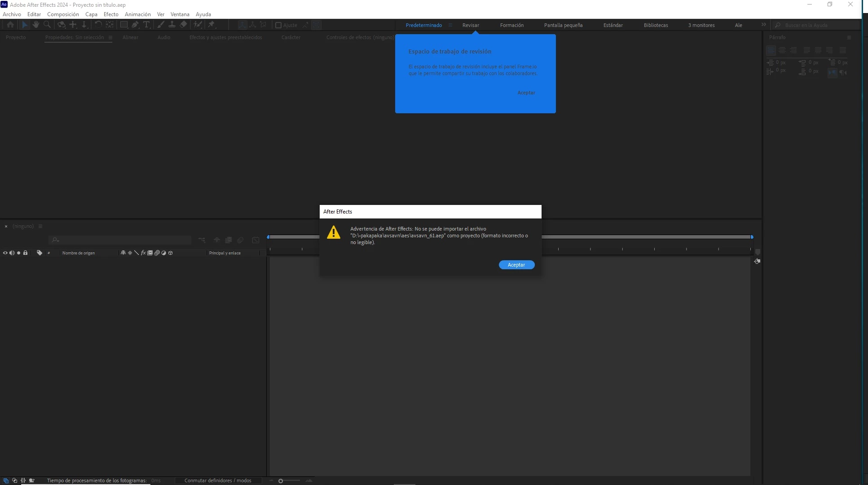Select the Zoom magnifier tool
The image size is (868, 485).
(x=47, y=25)
